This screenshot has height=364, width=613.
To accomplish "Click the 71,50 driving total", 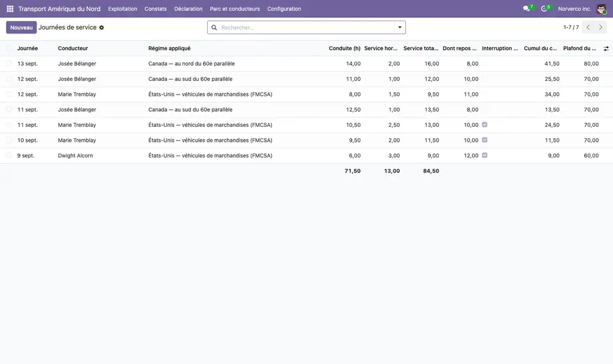I will [x=353, y=171].
